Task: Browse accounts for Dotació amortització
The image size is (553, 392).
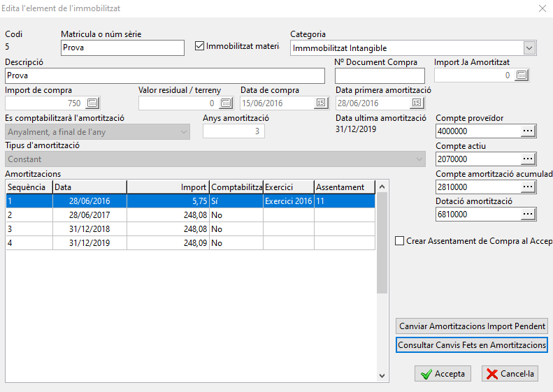Action: click(x=528, y=215)
